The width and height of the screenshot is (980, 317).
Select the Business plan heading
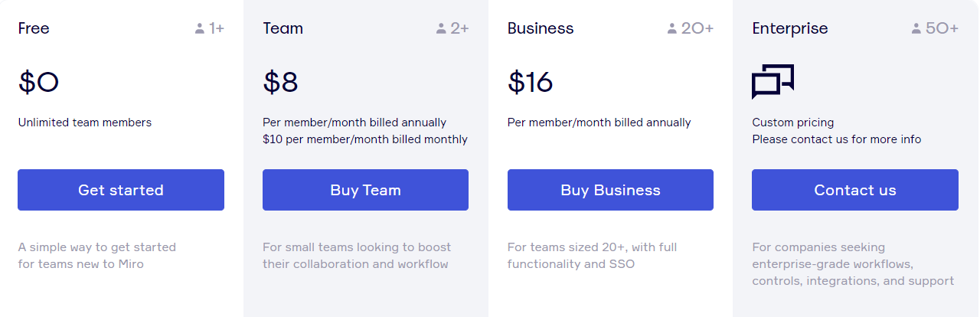[541, 28]
